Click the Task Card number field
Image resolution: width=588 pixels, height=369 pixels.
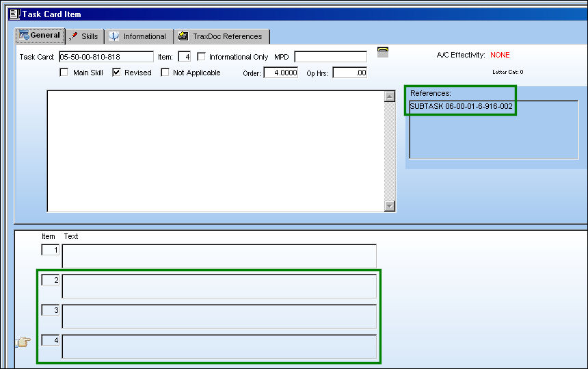pyautogui.click(x=107, y=57)
